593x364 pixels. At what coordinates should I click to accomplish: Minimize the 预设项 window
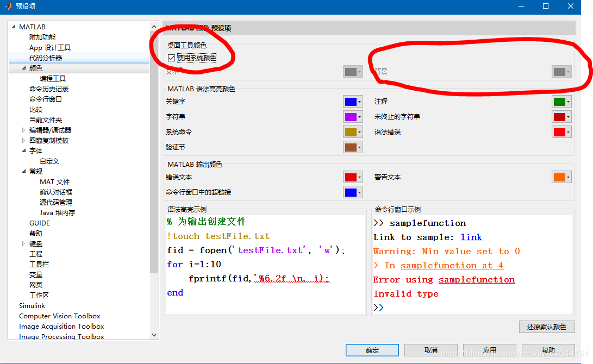tap(521, 6)
